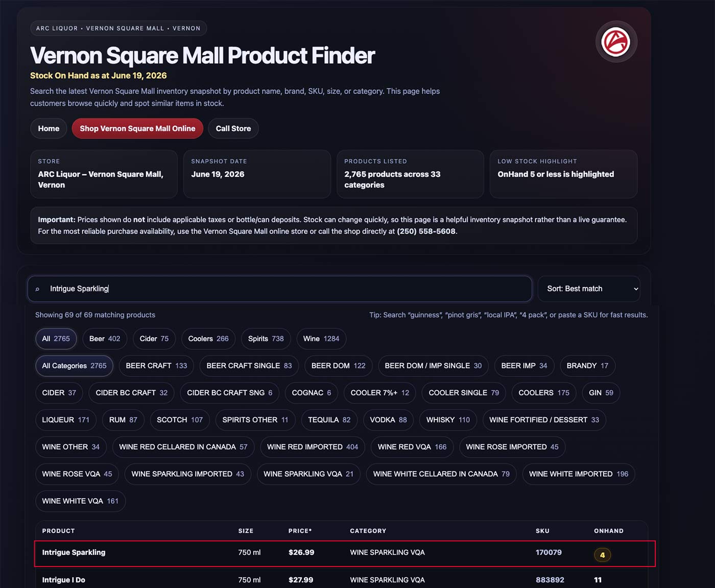This screenshot has width=715, height=588.
Task: Select the BRANDY category chip
Action: [x=587, y=366]
